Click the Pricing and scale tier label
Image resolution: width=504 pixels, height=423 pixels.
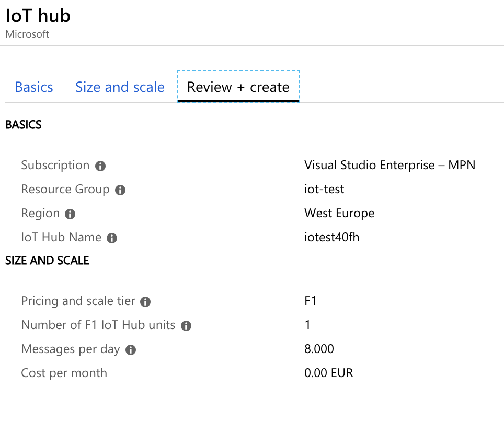pos(78,301)
